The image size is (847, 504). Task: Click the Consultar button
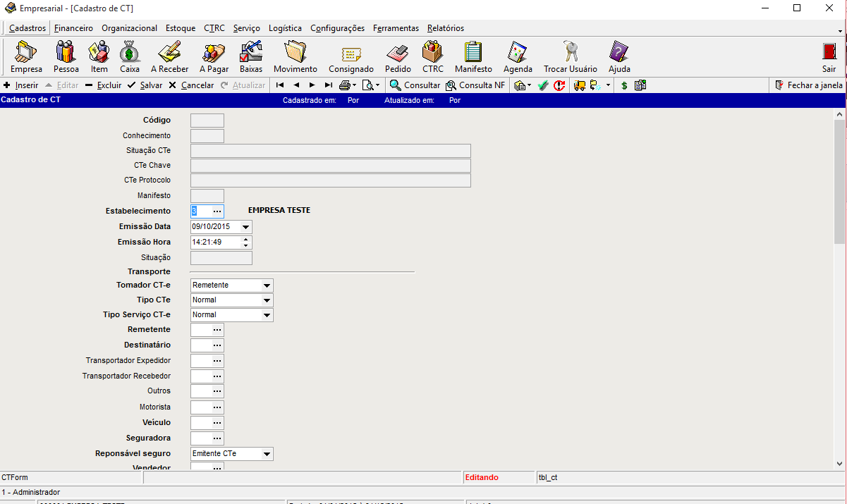(415, 85)
